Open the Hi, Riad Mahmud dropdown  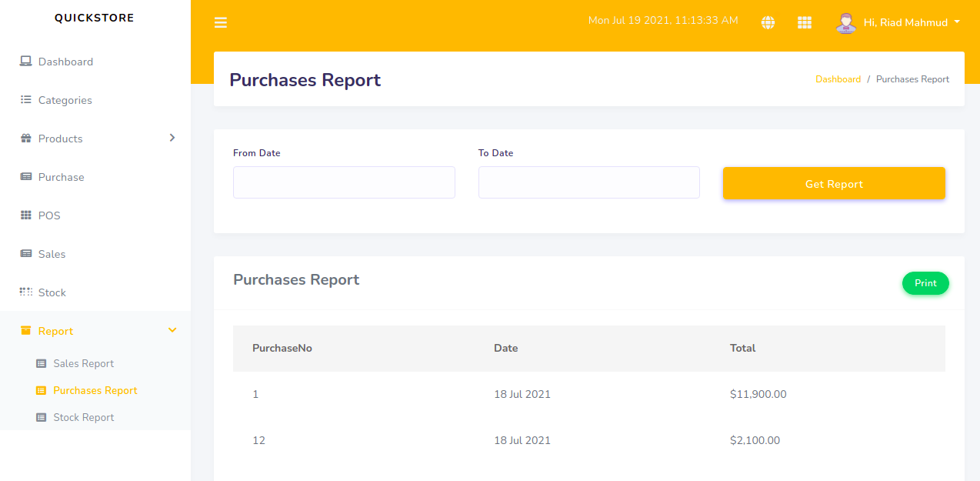pyautogui.click(x=912, y=22)
